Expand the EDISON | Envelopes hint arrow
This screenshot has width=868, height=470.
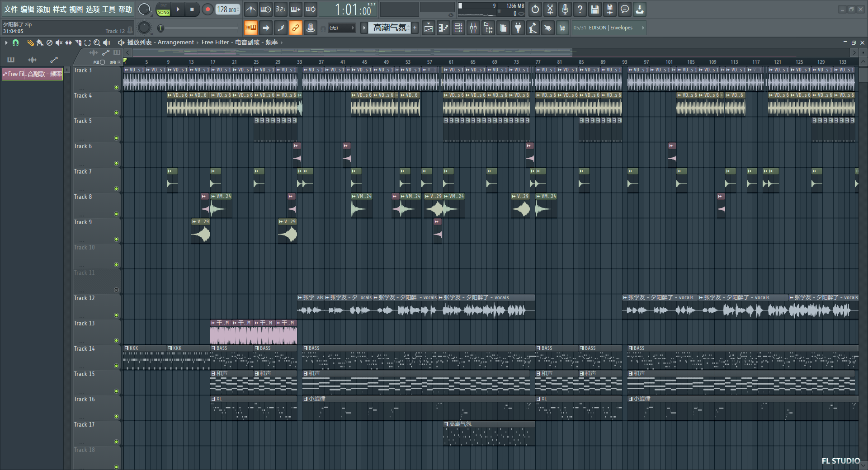643,28
